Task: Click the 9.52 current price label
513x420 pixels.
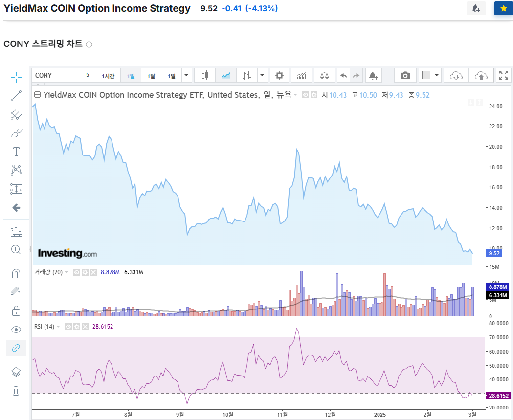Action: [494, 253]
